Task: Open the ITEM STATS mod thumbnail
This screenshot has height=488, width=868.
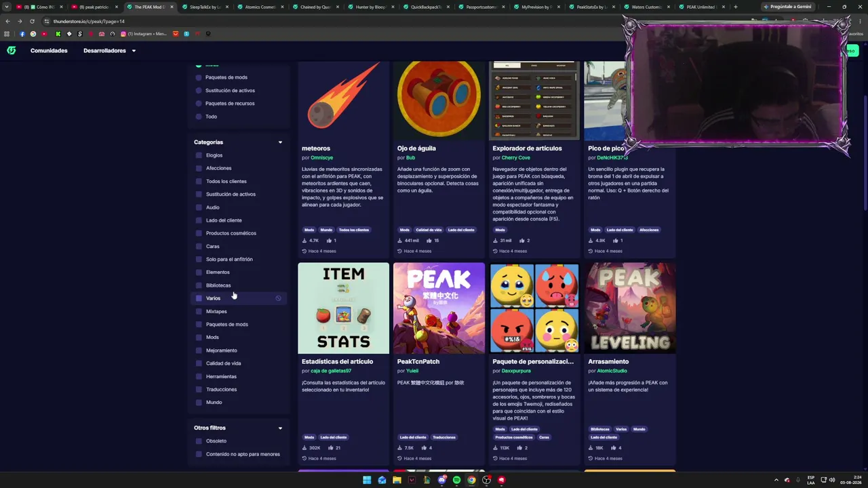Action: (x=343, y=308)
